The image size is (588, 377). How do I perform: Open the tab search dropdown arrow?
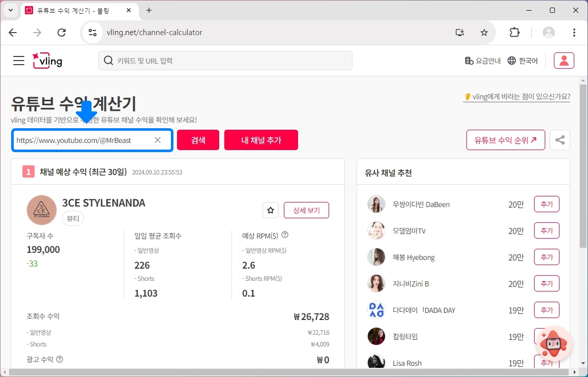click(11, 10)
